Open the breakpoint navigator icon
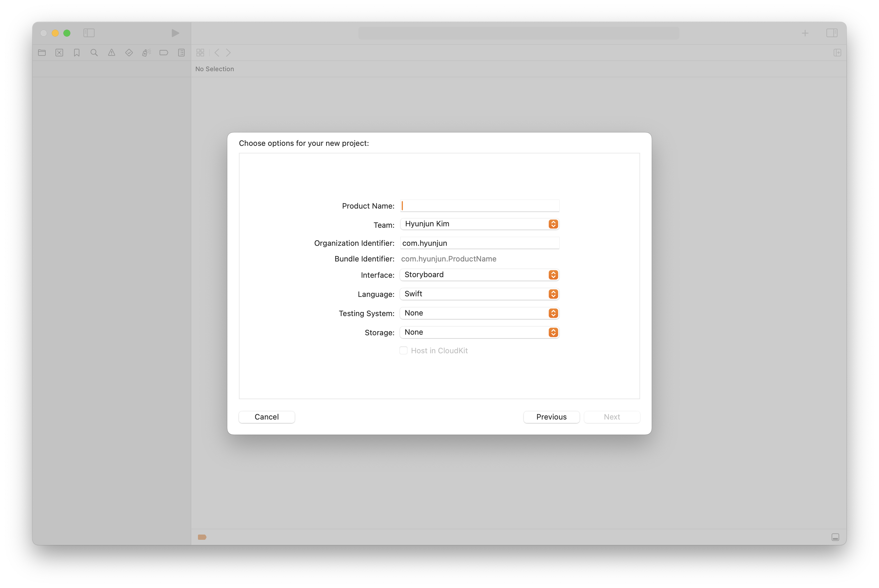 pyautogui.click(x=164, y=53)
